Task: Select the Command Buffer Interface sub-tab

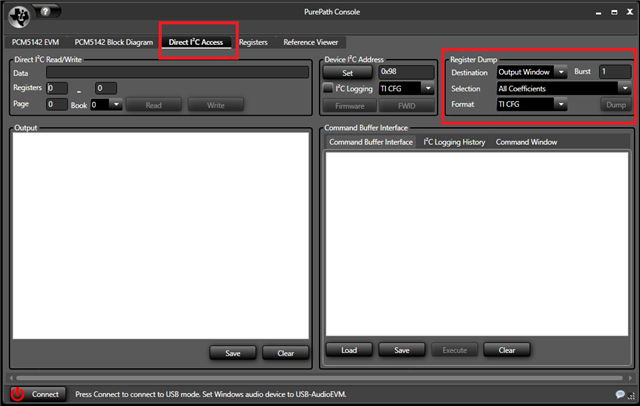Action: pos(371,142)
